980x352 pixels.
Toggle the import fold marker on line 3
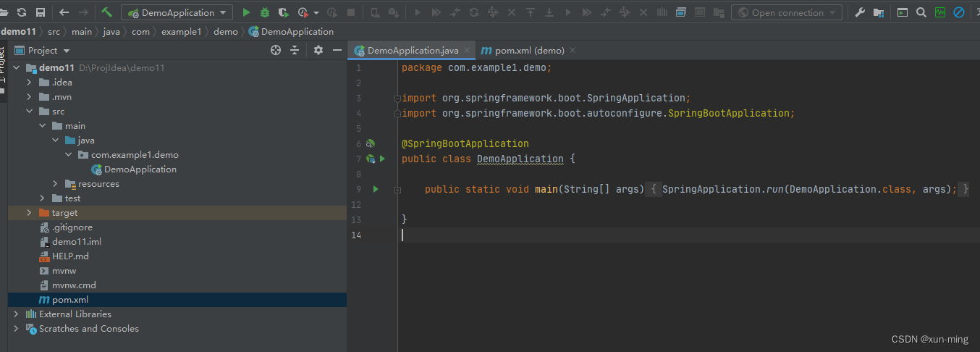[x=397, y=98]
